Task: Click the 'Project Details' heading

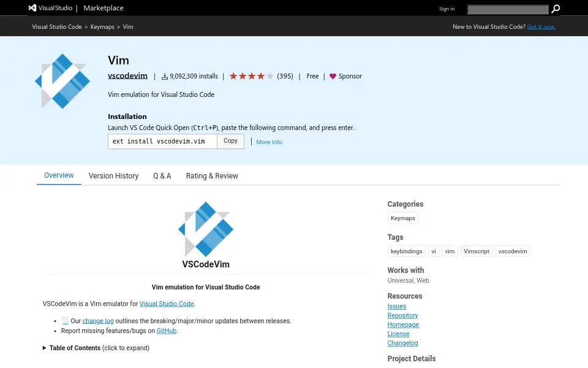Action: [x=412, y=359]
